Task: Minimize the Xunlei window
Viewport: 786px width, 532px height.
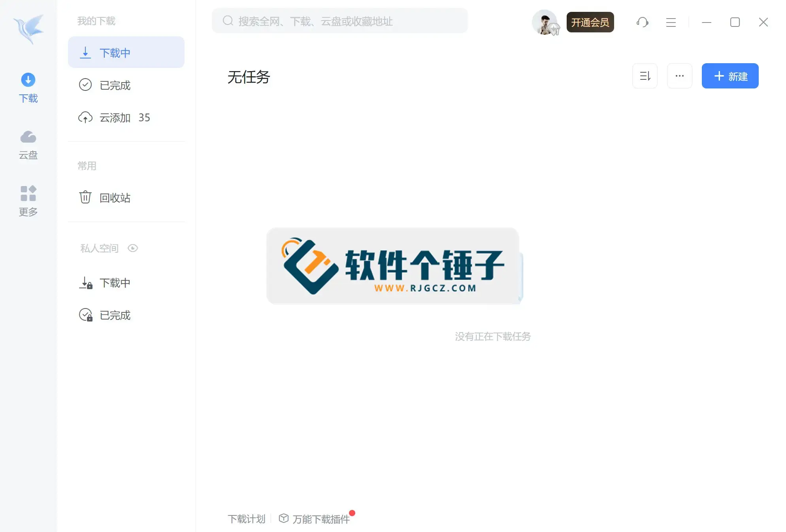Action: point(707,22)
